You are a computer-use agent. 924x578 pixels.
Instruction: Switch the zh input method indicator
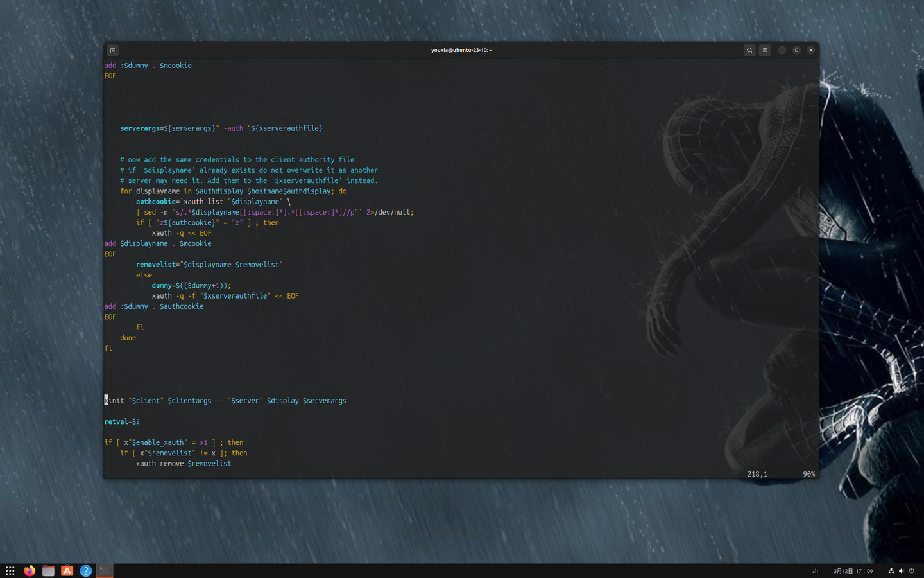pyautogui.click(x=814, y=570)
